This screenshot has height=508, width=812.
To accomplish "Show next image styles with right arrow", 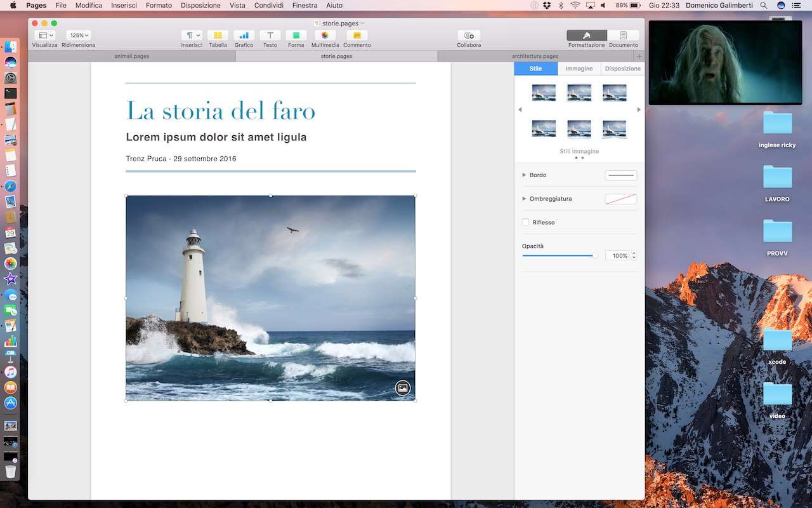I will pos(639,110).
